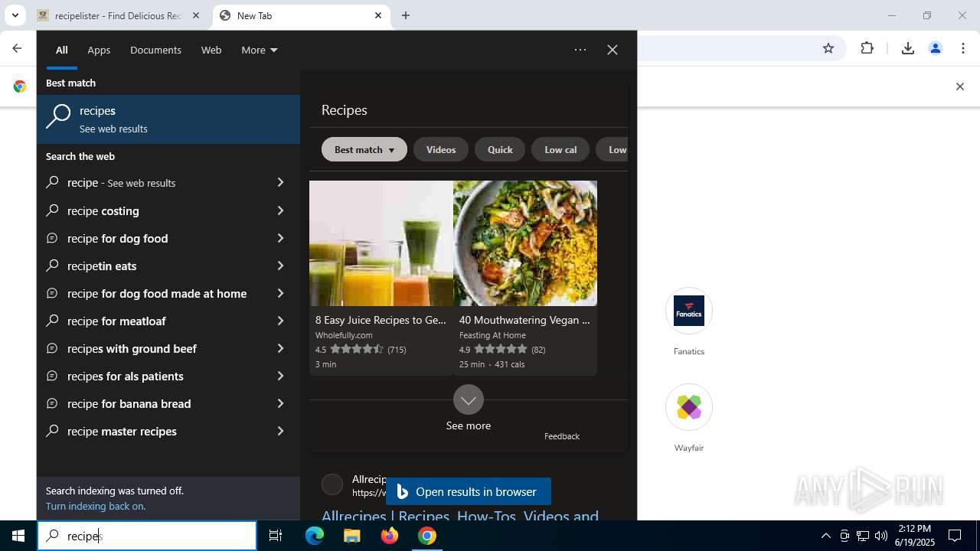This screenshot has width=980, height=551.
Task: Open 40 Mouthwatering Vegan recipe thumbnail
Action: tap(525, 243)
